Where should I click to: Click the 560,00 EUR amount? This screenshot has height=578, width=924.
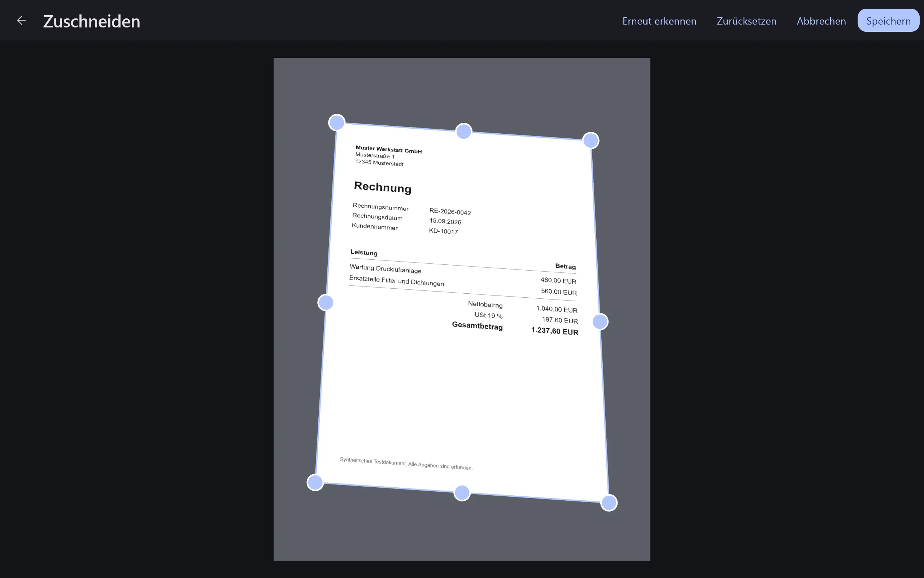pyautogui.click(x=559, y=292)
